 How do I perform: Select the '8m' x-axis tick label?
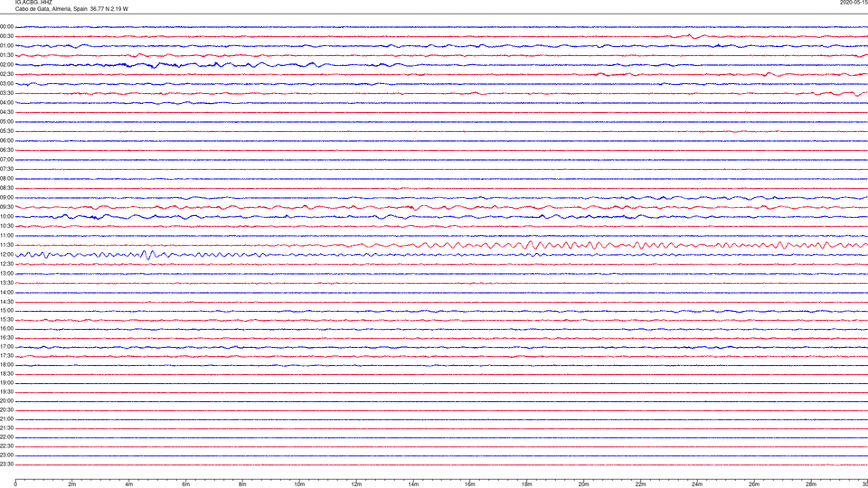(242, 484)
